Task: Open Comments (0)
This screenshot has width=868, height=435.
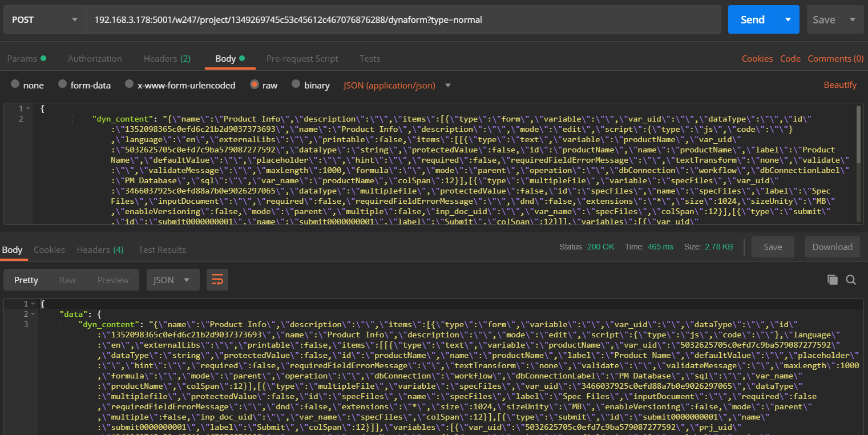Action: point(835,58)
